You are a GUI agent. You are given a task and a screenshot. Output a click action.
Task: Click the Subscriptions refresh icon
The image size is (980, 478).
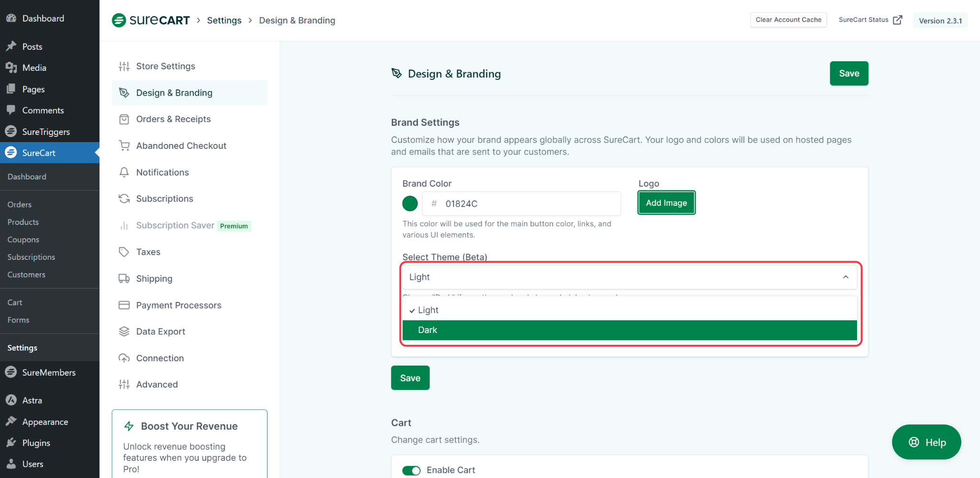coord(124,199)
